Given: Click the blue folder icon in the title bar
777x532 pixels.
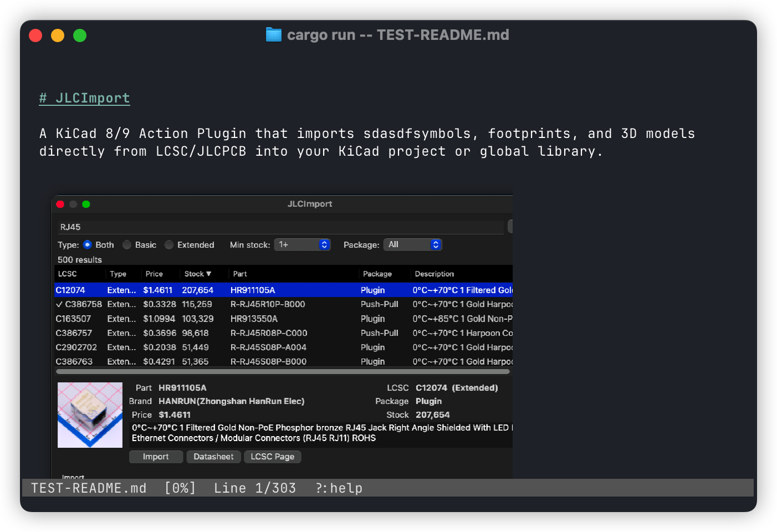Looking at the screenshot, I should coord(273,35).
